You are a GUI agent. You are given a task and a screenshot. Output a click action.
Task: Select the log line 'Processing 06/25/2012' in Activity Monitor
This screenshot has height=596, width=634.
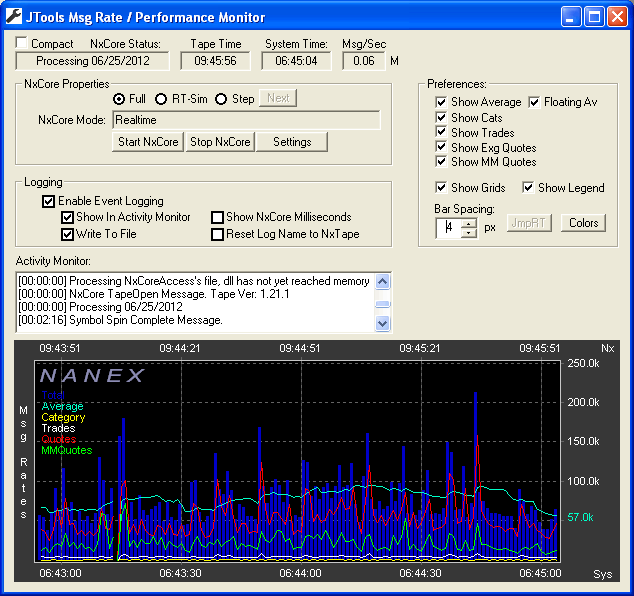100,307
